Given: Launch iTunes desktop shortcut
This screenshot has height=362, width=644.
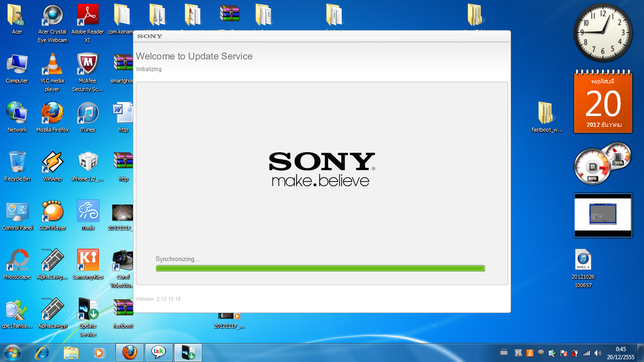Looking at the screenshot, I should 88,117.
